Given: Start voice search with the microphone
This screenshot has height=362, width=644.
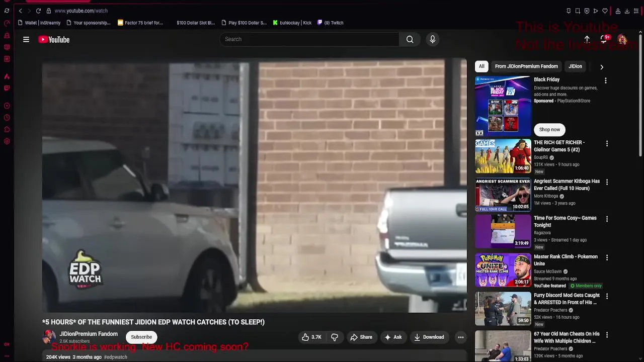Looking at the screenshot, I should coord(433,39).
